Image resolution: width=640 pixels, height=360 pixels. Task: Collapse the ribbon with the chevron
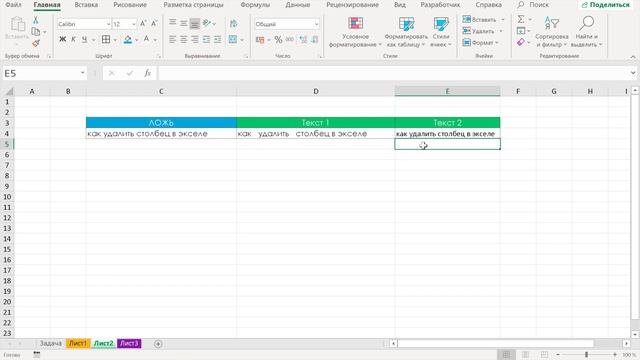(x=633, y=57)
